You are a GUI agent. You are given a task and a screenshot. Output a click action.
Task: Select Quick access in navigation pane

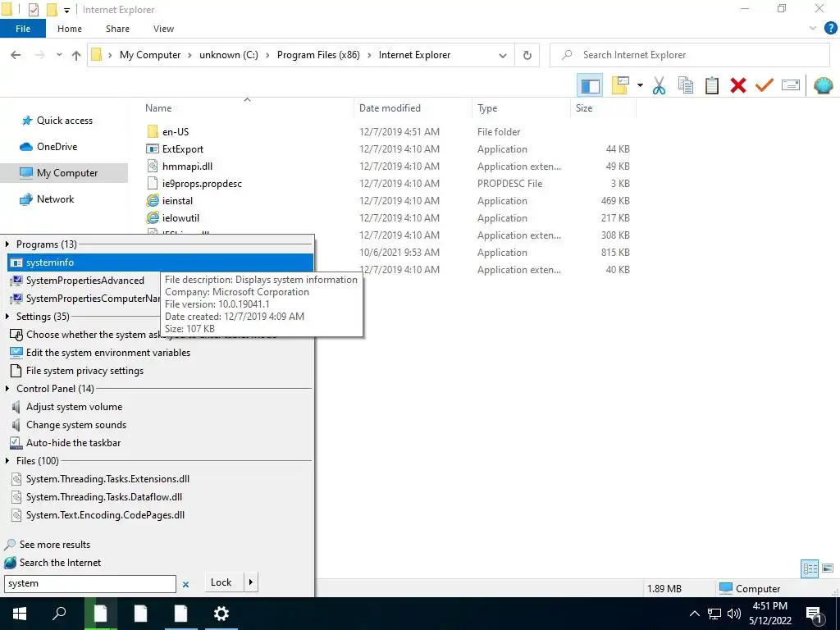point(64,121)
